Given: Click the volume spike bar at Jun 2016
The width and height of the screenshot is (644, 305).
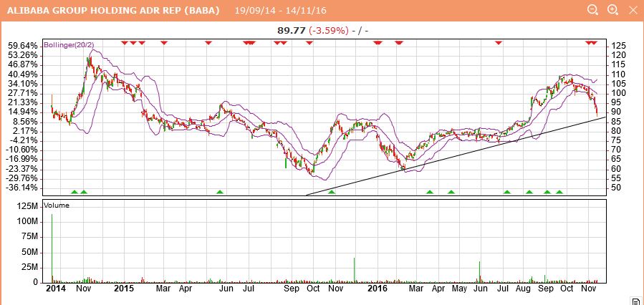Looking at the screenshot, I should [479, 272].
